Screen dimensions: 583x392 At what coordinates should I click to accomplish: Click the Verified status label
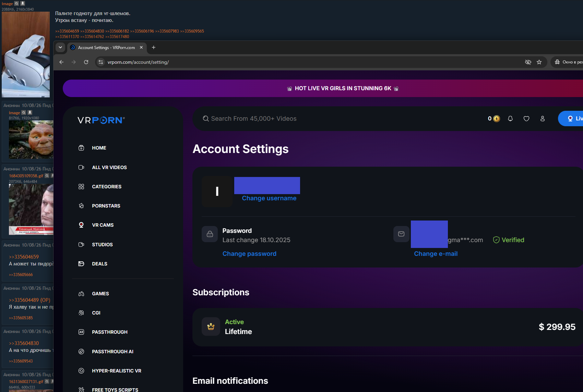pos(509,240)
